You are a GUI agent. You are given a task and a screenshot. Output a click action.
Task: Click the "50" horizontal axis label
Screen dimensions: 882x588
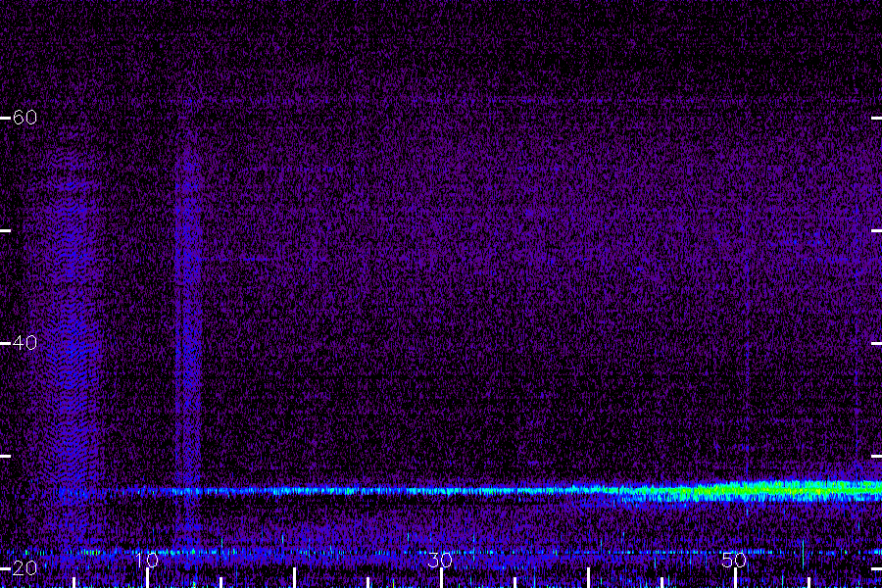(x=734, y=560)
